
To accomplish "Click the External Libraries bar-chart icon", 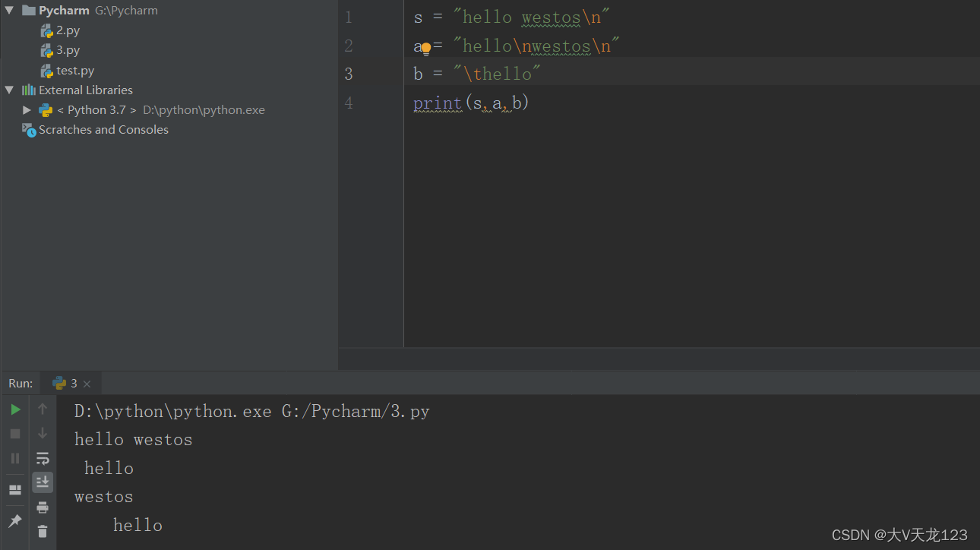I will tap(29, 90).
